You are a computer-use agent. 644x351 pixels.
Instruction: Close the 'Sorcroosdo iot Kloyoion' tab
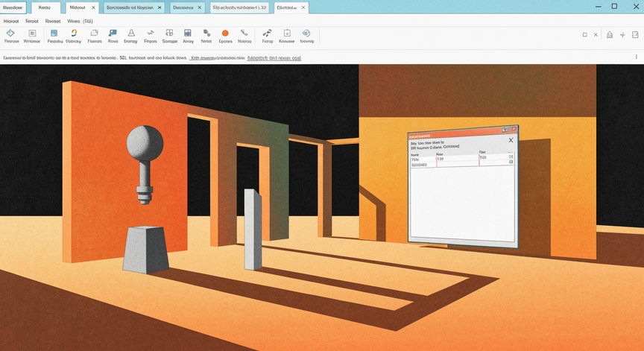click(160, 7)
